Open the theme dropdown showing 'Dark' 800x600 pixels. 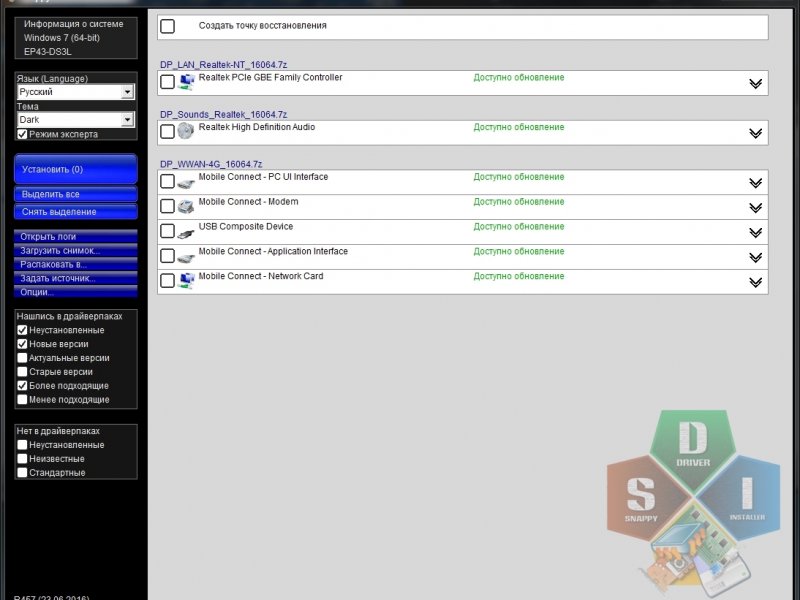76,119
